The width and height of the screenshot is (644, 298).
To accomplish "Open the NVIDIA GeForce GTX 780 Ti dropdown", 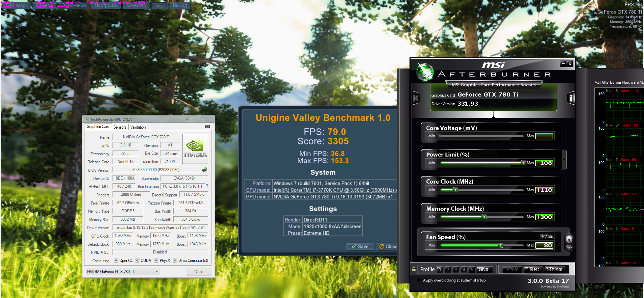I will point(122,272).
